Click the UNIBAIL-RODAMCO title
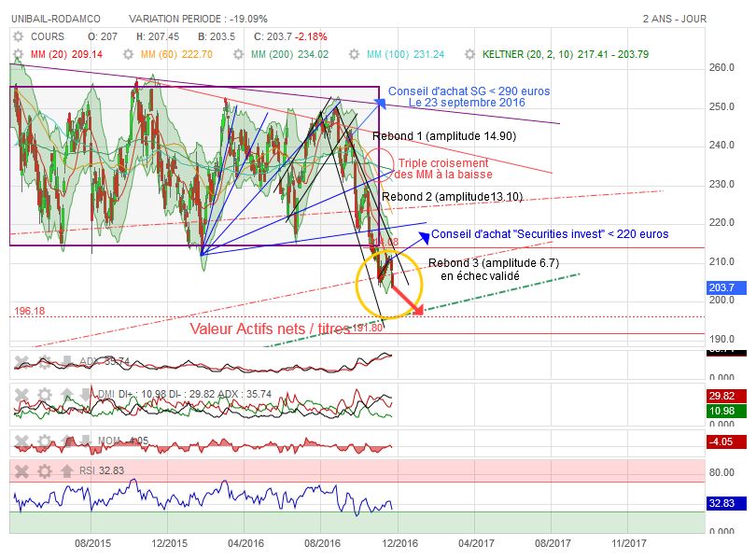Viewport: 756px width, 560px height. pos(56,19)
